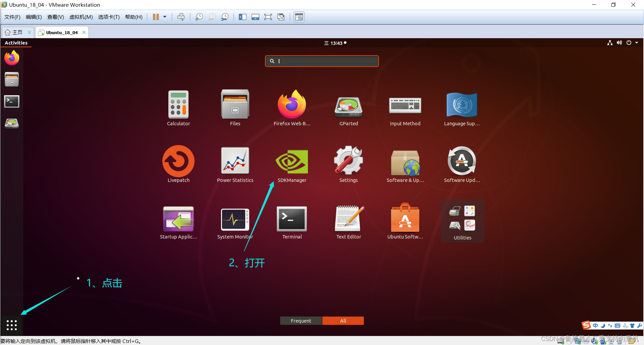
Task: Launch the Text Editor app
Action: 348,222
